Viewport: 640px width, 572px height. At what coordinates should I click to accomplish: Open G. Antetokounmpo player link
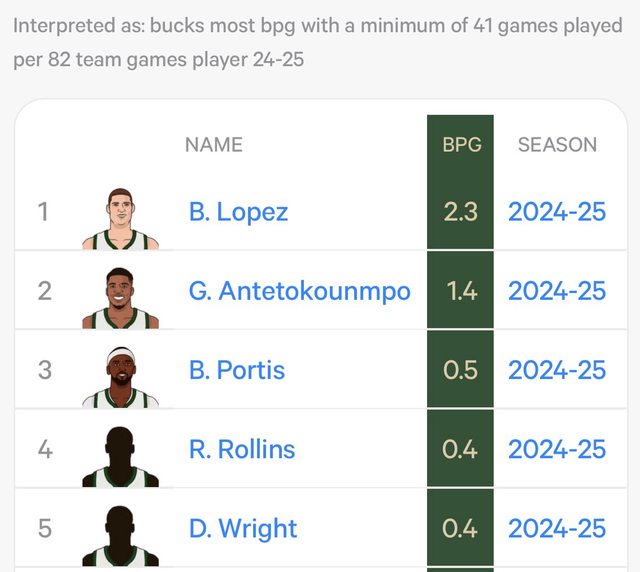(x=299, y=291)
